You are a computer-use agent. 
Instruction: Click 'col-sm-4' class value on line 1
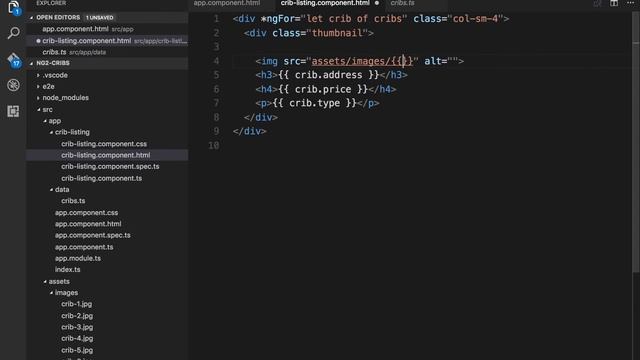click(476, 19)
